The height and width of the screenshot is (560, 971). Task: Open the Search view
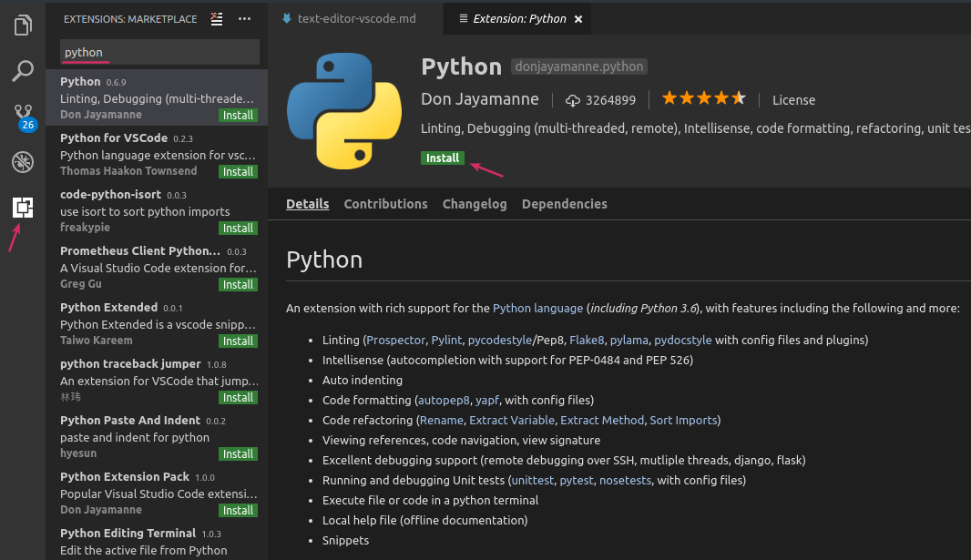click(23, 70)
